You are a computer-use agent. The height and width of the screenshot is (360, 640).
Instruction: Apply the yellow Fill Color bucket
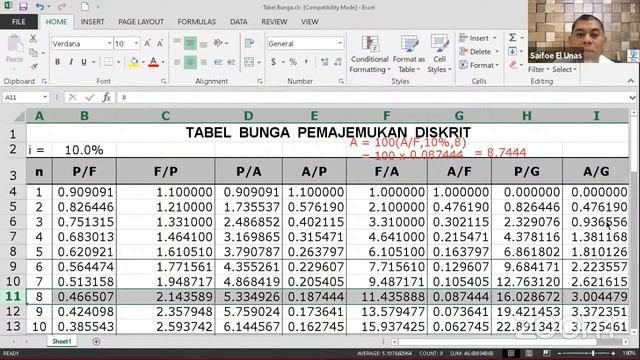(x=134, y=62)
